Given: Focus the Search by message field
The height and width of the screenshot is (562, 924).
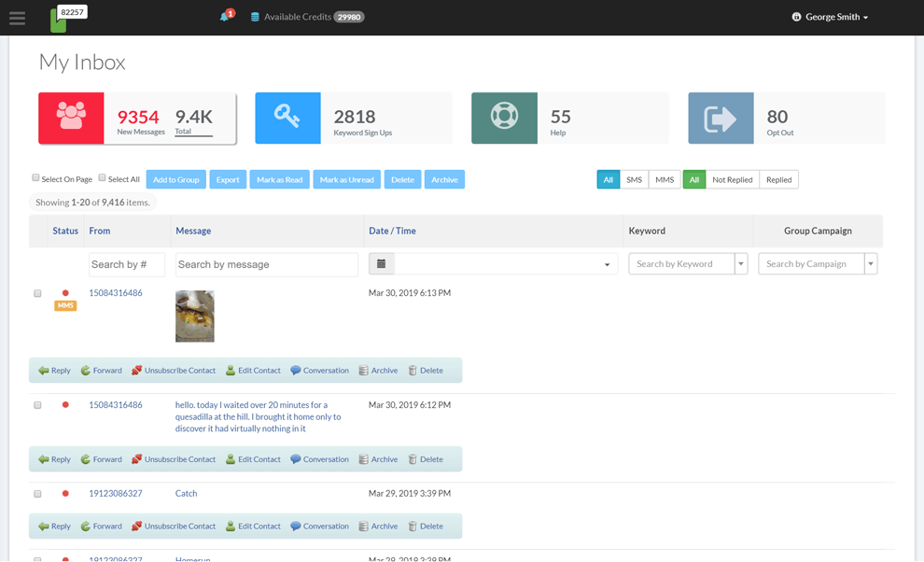Looking at the screenshot, I should click(x=267, y=265).
